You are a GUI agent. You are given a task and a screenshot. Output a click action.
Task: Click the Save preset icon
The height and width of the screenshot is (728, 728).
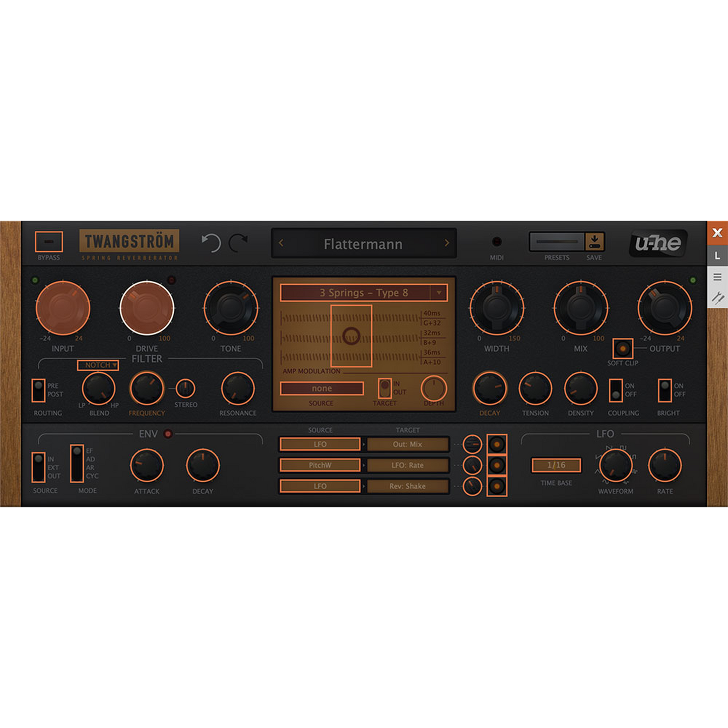(x=594, y=241)
